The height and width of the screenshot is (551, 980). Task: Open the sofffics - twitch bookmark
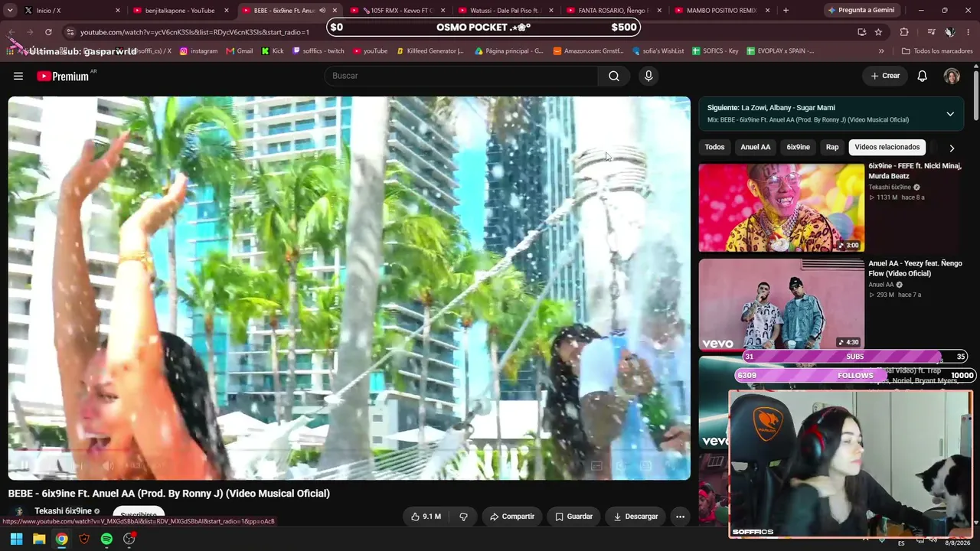[318, 51]
